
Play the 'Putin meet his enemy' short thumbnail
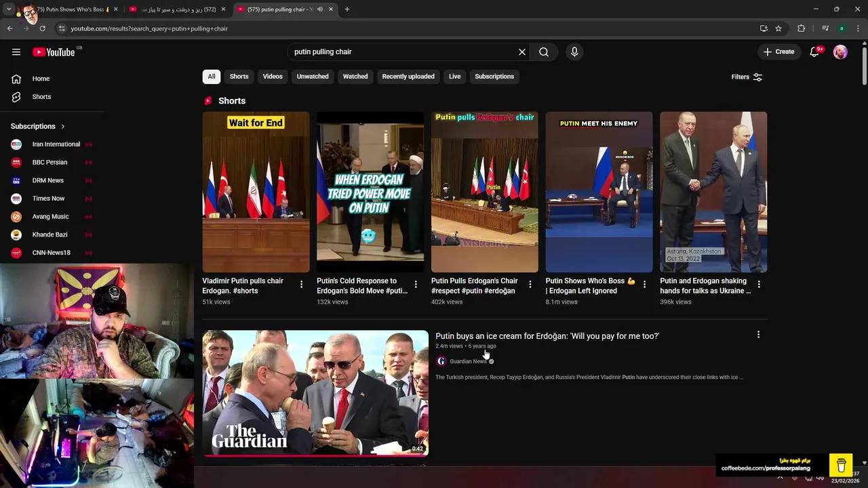click(x=599, y=192)
